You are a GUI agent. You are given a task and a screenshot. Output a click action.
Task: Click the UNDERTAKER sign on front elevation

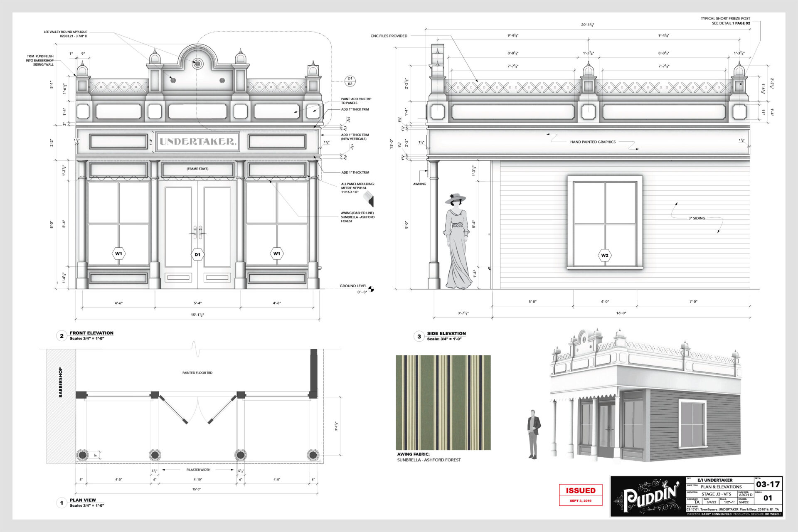tap(198, 142)
